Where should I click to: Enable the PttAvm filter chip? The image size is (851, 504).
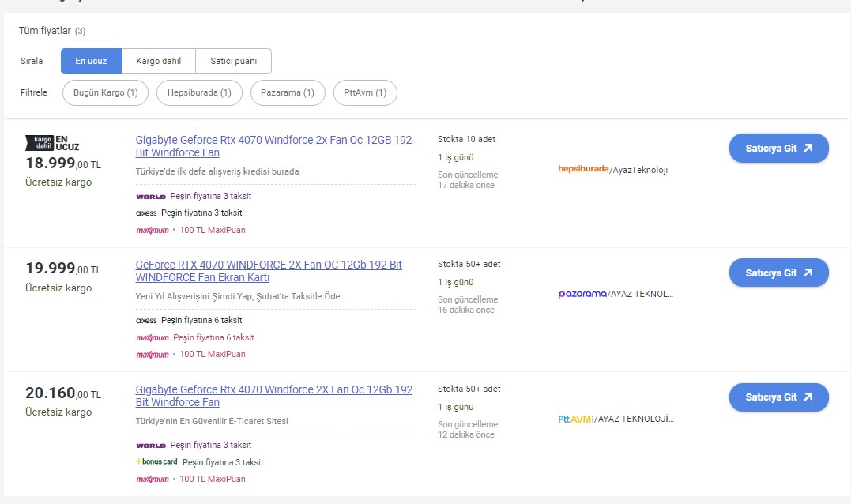(x=365, y=92)
